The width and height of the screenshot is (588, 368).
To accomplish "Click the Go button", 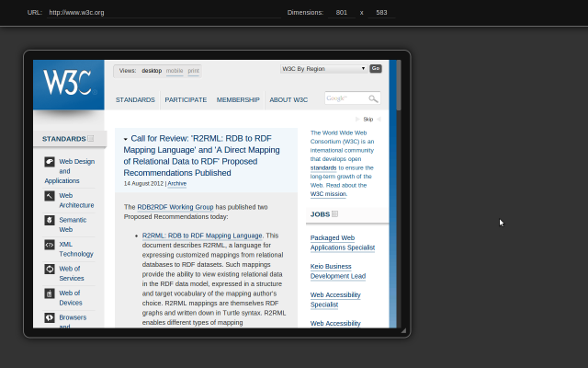I will (376, 69).
